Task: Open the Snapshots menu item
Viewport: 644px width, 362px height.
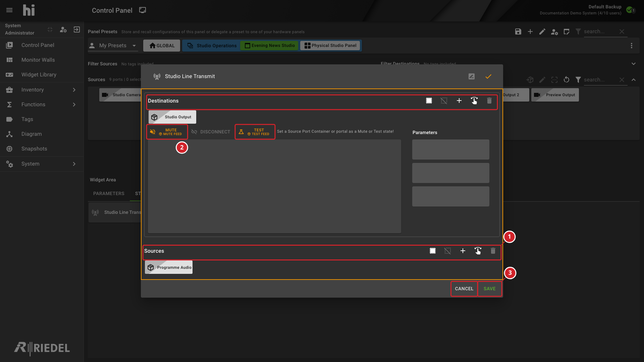Action: click(42, 149)
